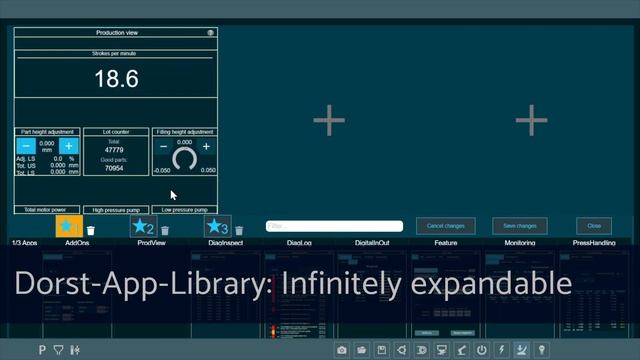Select the DigitalInOut app in library
640x360 pixels.
point(372,243)
